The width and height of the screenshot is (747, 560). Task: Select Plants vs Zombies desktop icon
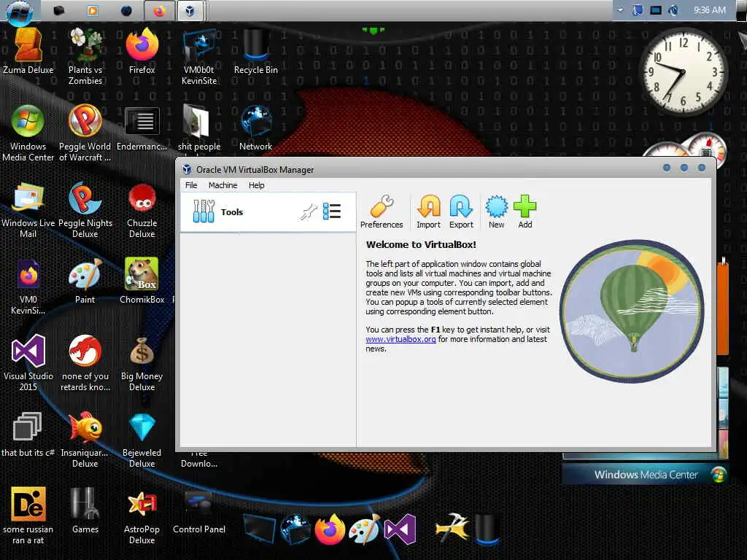[x=85, y=56]
